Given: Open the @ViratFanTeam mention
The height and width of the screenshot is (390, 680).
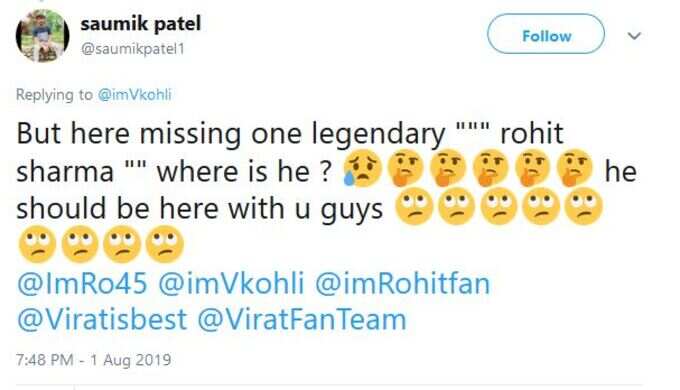Looking at the screenshot, I should (x=302, y=320).
